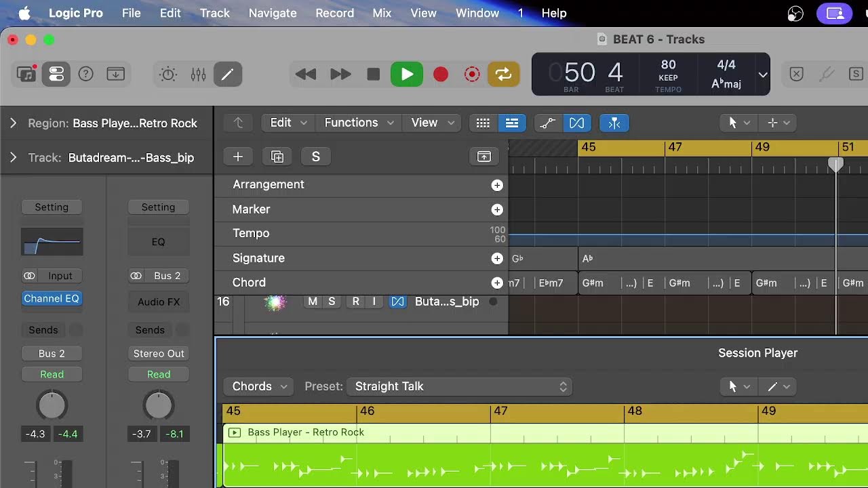Click the Duplicate Track icon
Image resolution: width=868 pixels, height=488 pixels.
(x=277, y=157)
